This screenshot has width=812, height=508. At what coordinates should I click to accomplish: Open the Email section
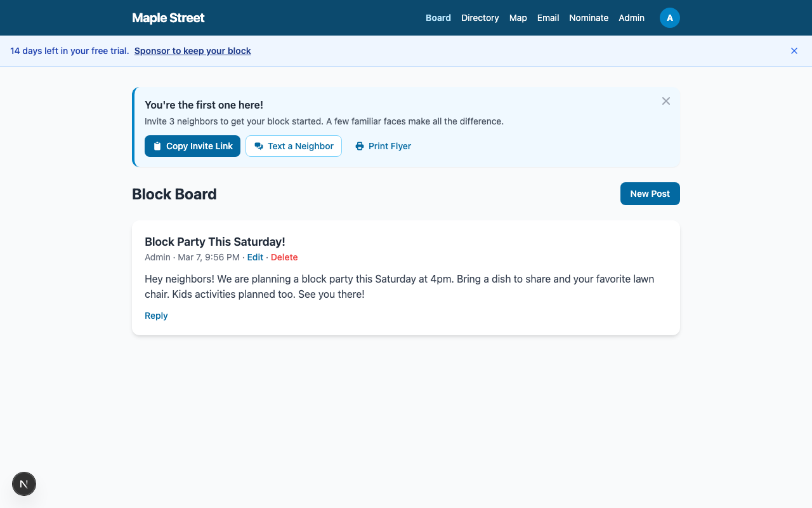548,18
